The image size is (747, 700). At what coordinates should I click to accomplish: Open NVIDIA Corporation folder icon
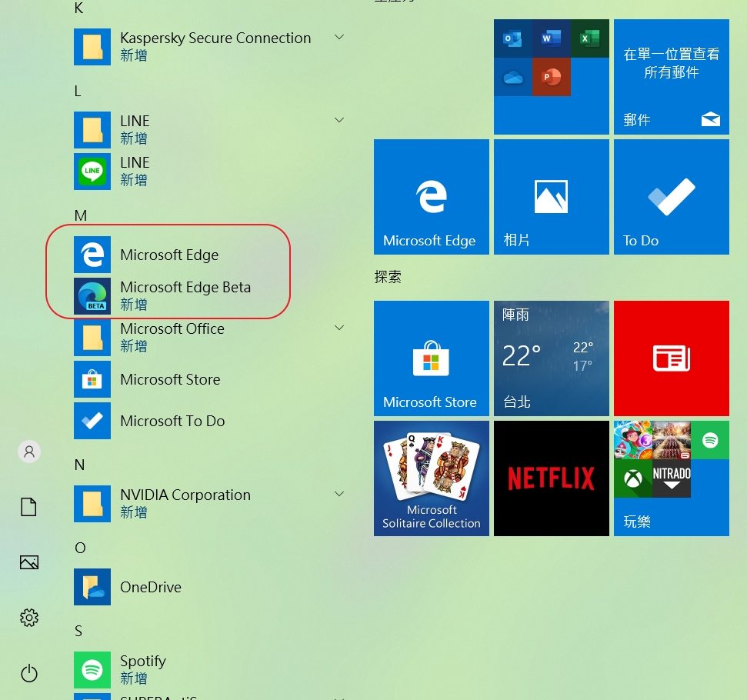[x=92, y=504]
